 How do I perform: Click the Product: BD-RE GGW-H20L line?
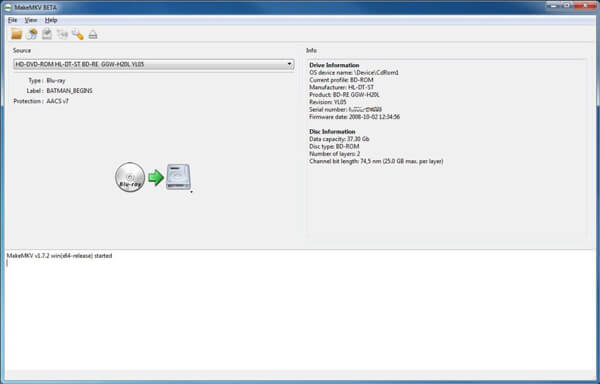point(344,94)
